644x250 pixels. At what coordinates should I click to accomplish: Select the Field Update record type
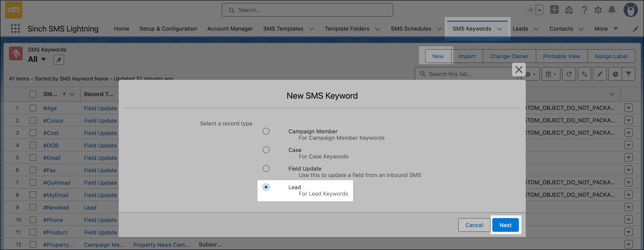266,168
